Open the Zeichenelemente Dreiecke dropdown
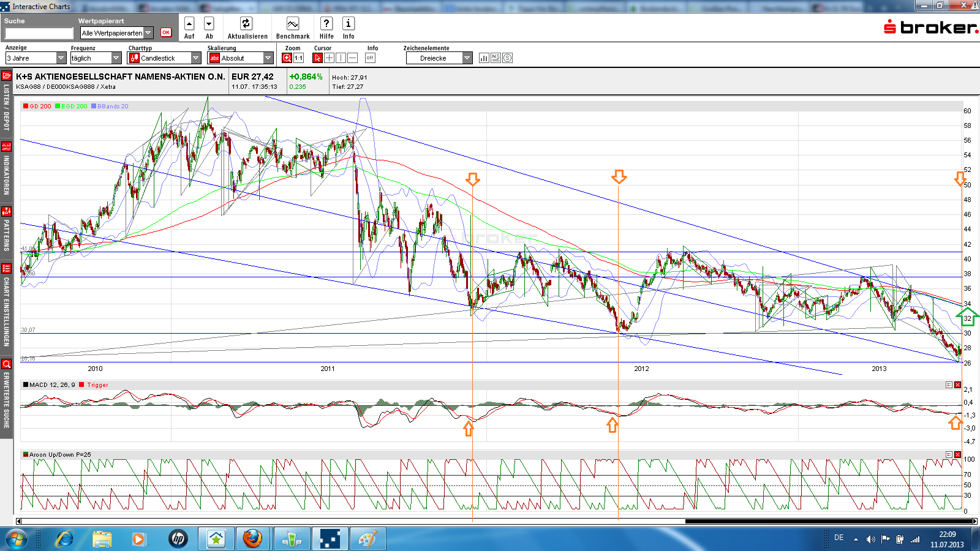 [439, 58]
